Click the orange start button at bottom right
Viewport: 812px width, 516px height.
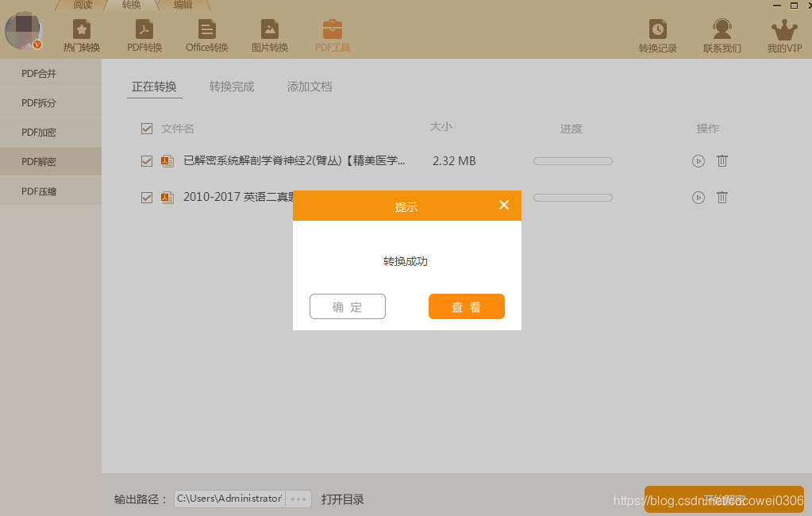click(724, 499)
